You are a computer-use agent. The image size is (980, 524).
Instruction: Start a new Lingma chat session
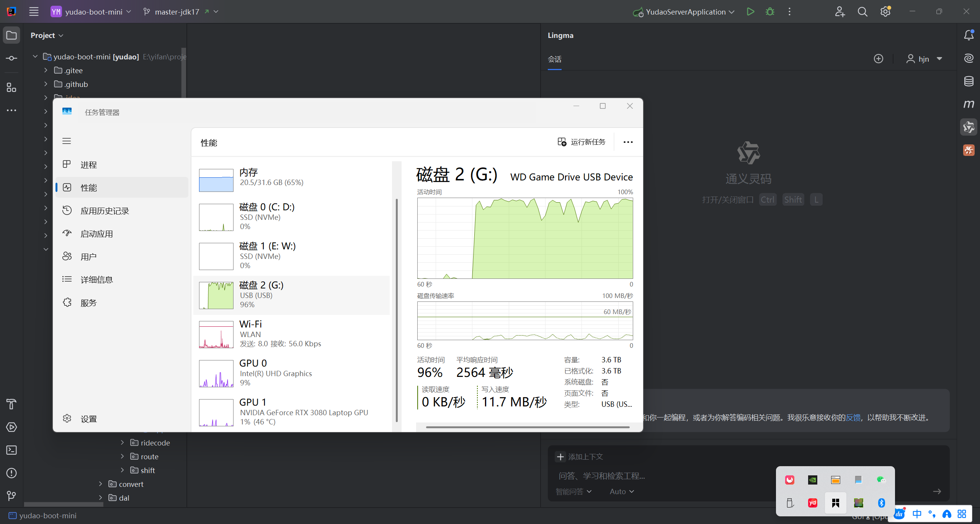[879, 59]
